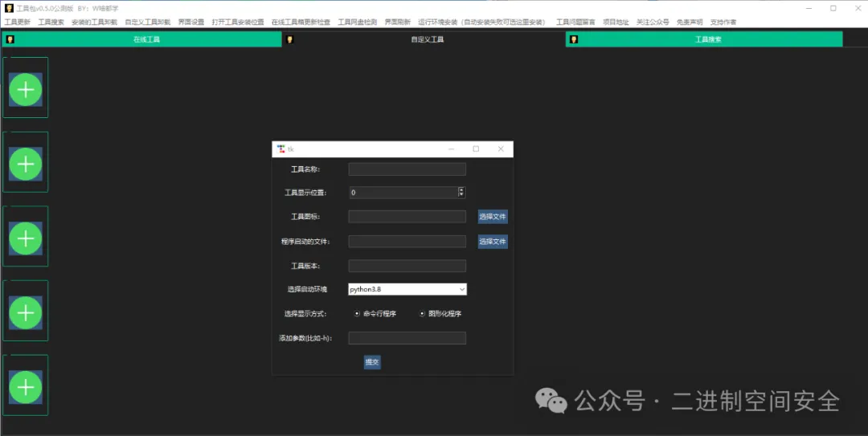Screen dimensions: 868x436
Task: Click the second green plus icon from top
Action: point(26,164)
